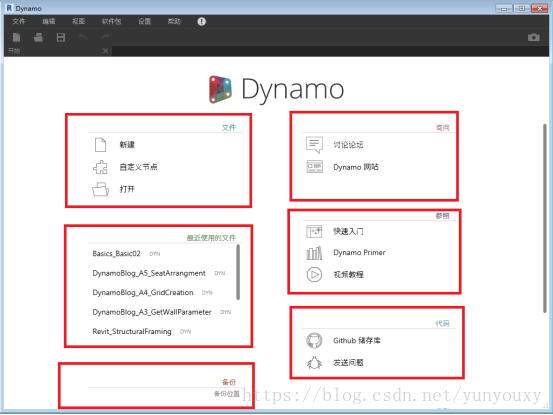The image size is (553, 415).
Task: Open the 软件包 menu
Action: click(111, 22)
